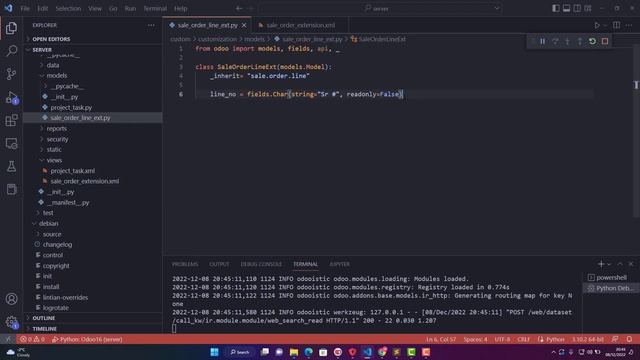This screenshot has height=360, width=640.
Task: Collapse the models folder
Action: pos(56,76)
